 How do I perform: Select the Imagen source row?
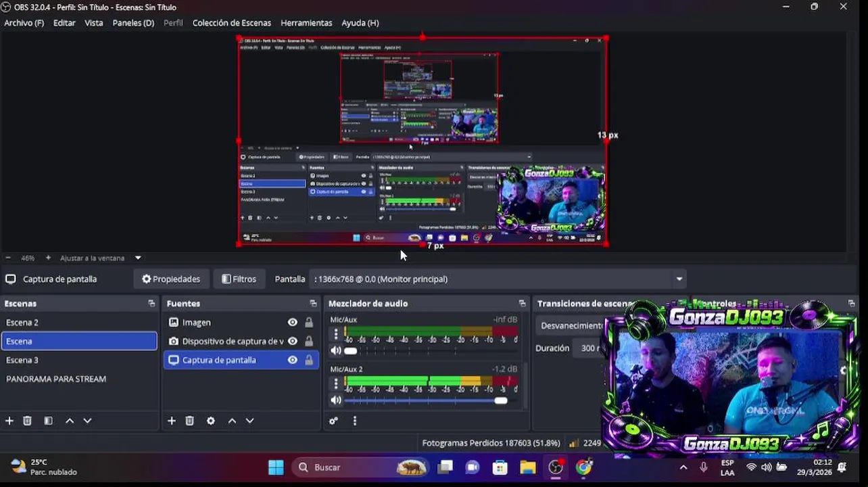(x=241, y=323)
